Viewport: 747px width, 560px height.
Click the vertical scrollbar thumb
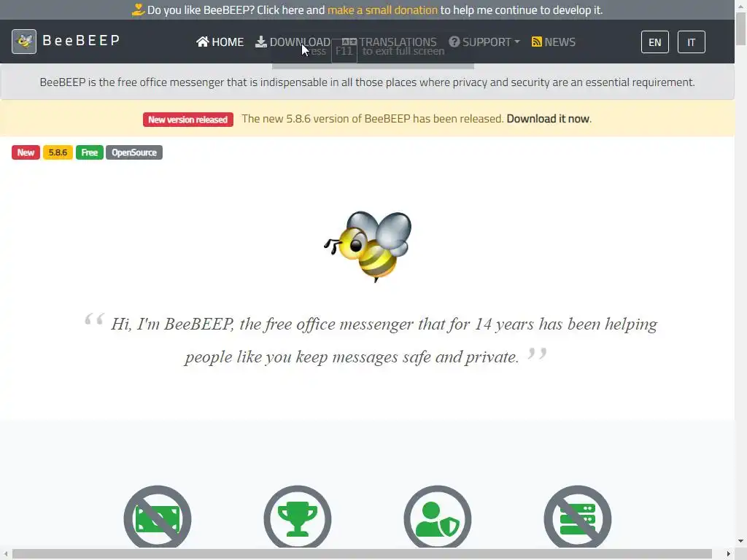(x=741, y=28)
